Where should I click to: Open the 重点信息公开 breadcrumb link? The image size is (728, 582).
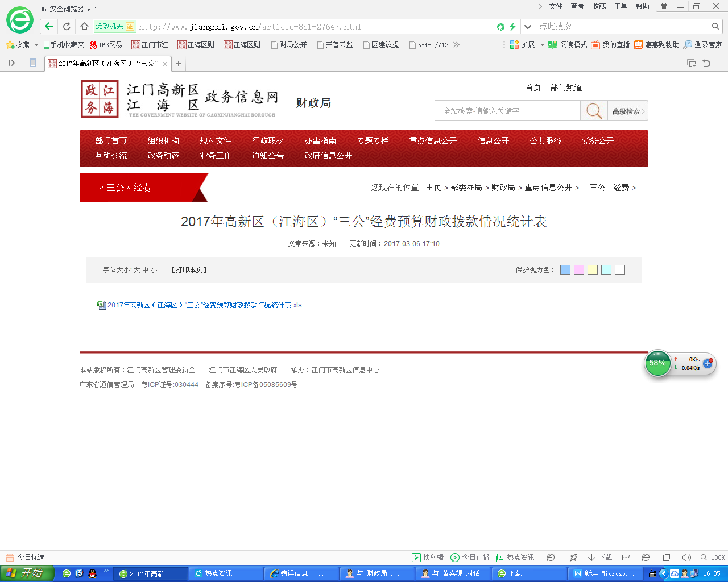click(548, 187)
